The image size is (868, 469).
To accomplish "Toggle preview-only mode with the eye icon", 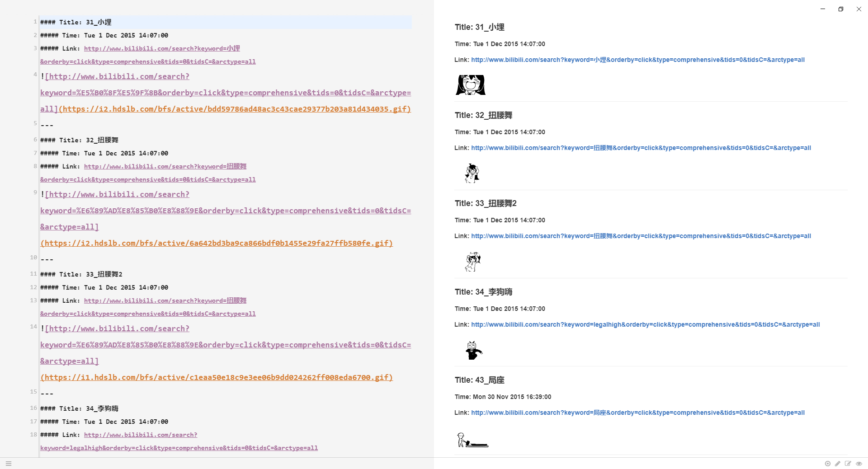I will pos(859,464).
